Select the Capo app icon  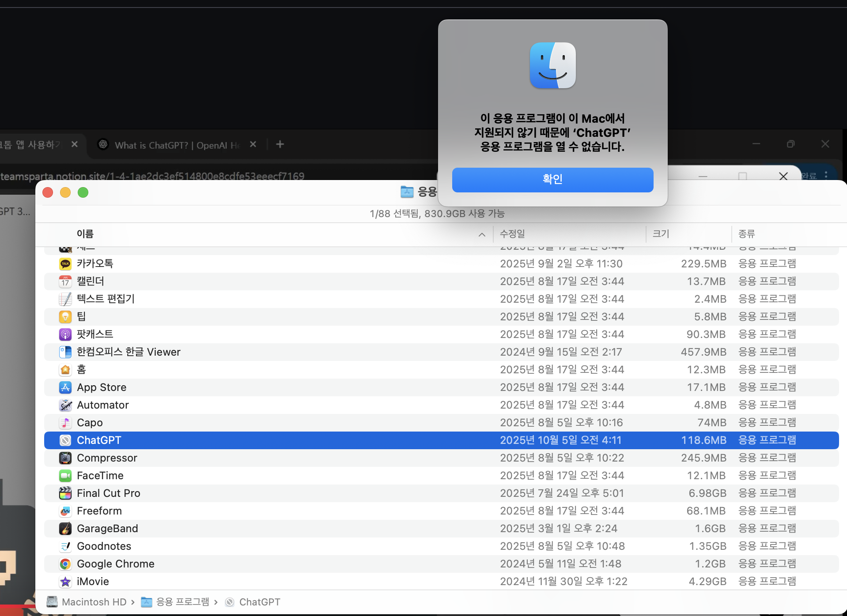pos(65,423)
